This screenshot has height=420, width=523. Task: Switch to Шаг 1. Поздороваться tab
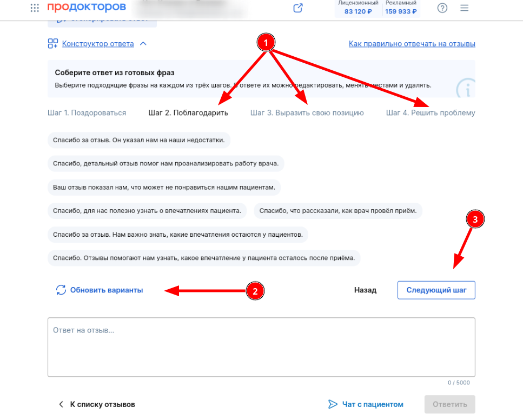point(87,112)
